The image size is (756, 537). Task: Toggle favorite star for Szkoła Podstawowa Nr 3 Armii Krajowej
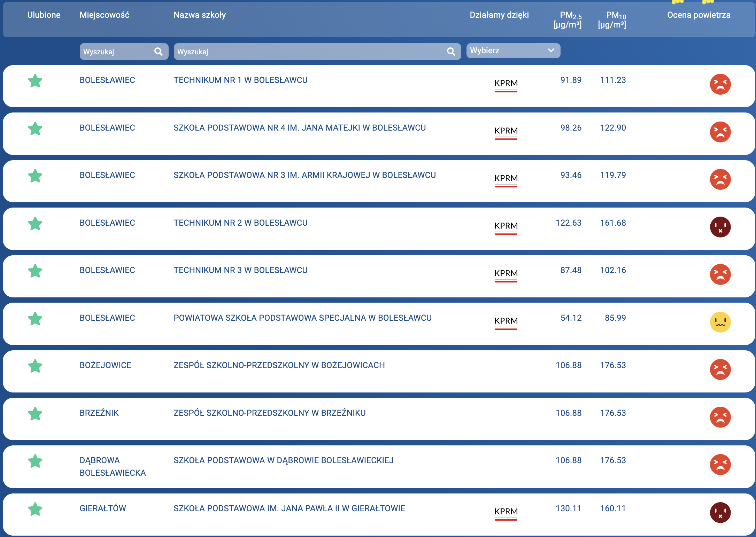coord(35,176)
